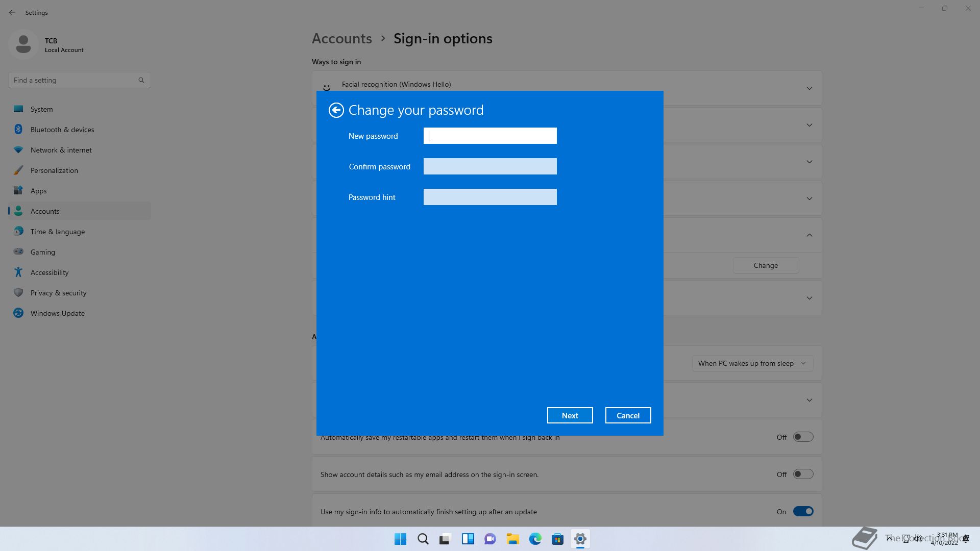This screenshot has width=980, height=551.
Task: Turn off use my sign-in info switch
Action: (x=802, y=512)
